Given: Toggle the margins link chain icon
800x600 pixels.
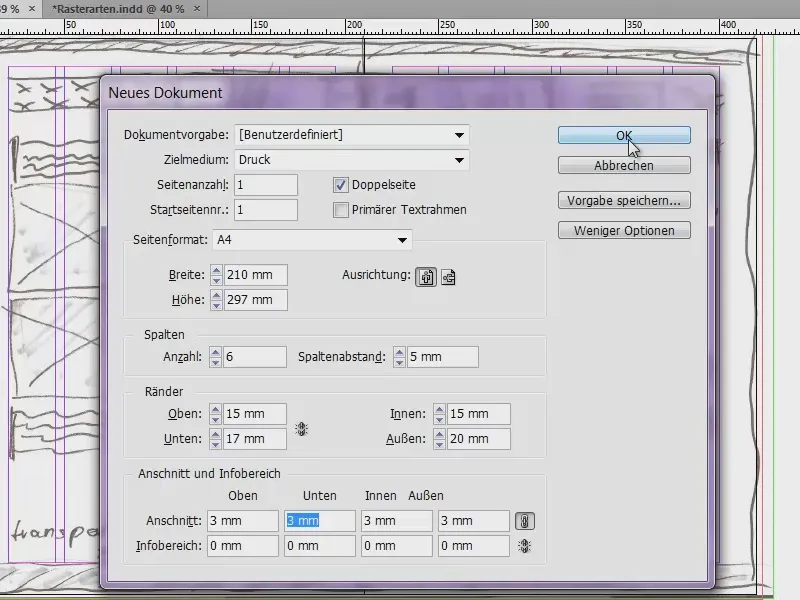Looking at the screenshot, I should coord(302,429).
